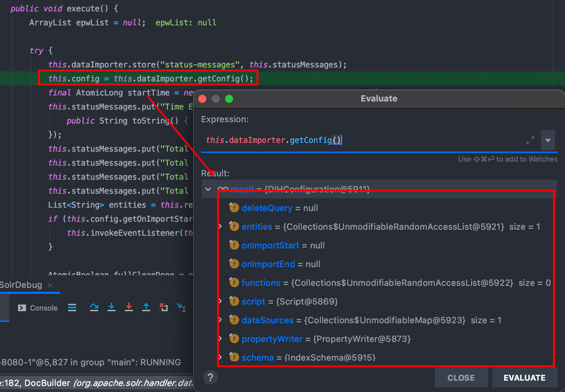
Task: Collapse the result DIHConfiguration node
Action: 208,189
